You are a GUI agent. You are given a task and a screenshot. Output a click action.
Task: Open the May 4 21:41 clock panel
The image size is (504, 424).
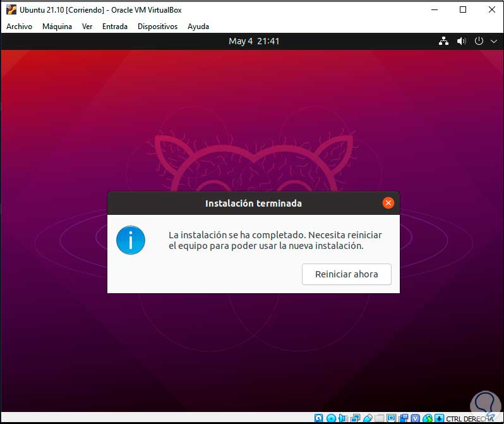[254, 41]
